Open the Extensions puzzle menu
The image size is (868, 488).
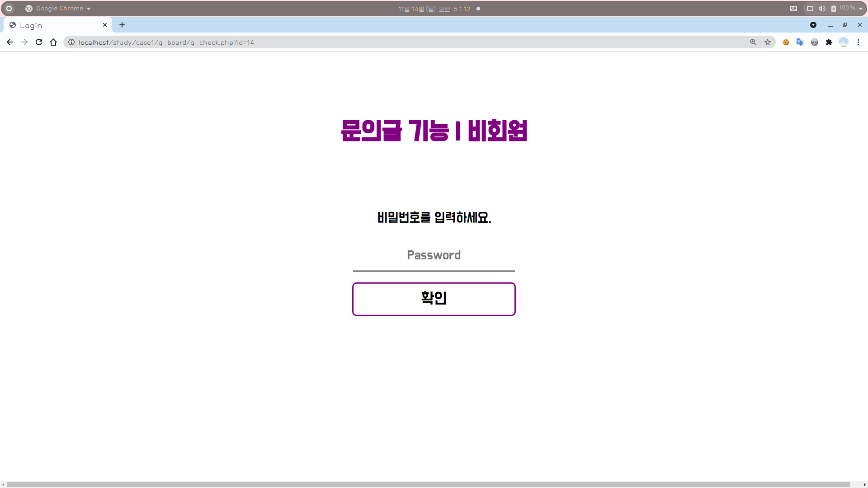pyautogui.click(x=829, y=42)
